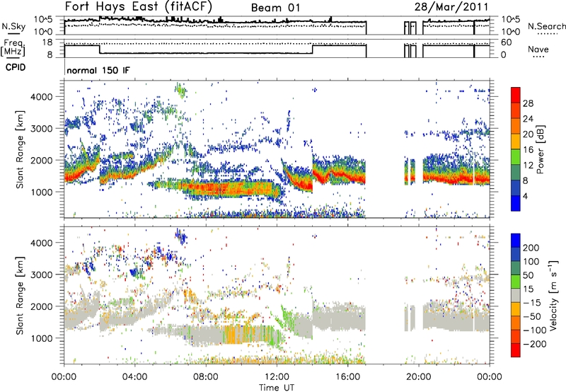Select the 'Freq. [MHz]' axis label

click(13, 47)
